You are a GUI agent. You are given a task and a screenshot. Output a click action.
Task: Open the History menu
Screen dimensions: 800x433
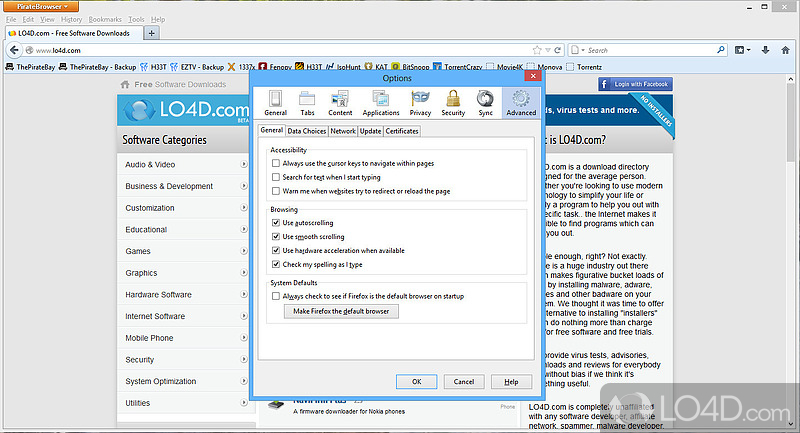tap(71, 19)
